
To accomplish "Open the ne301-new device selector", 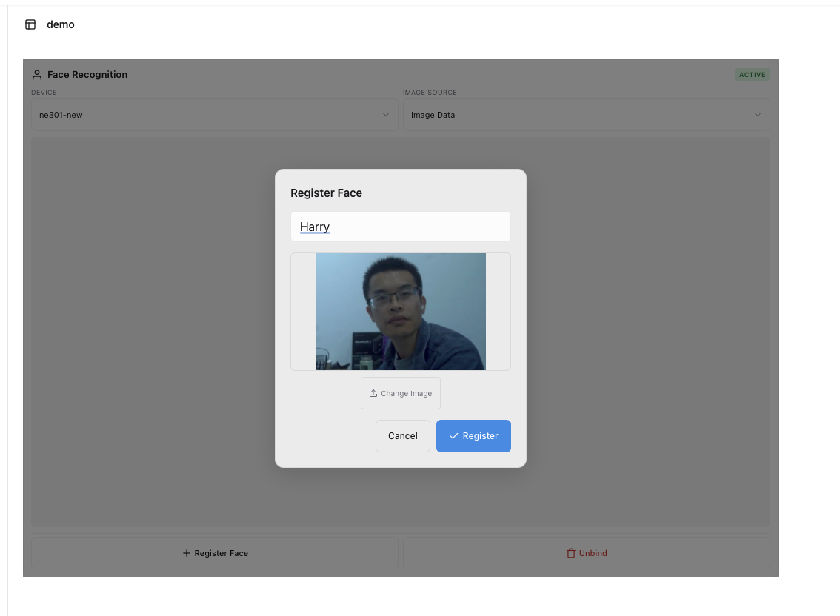I will (x=207, y=115).
